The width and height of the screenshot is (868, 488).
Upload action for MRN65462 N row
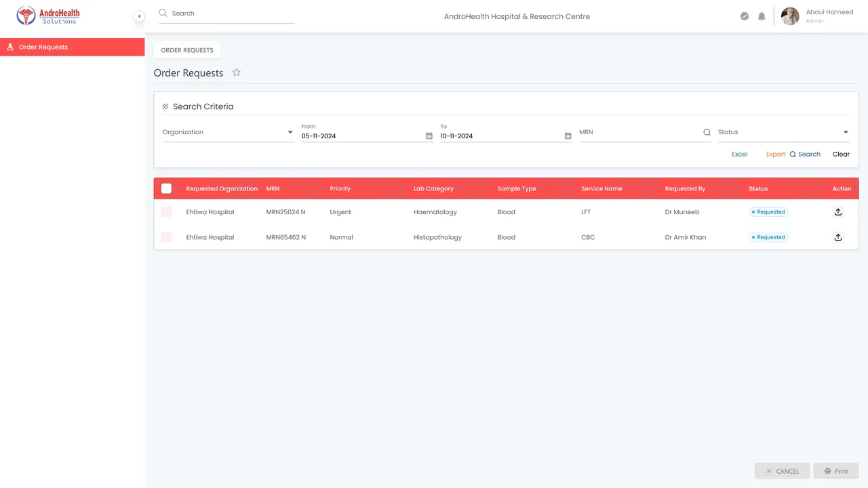tap(838, 237)
